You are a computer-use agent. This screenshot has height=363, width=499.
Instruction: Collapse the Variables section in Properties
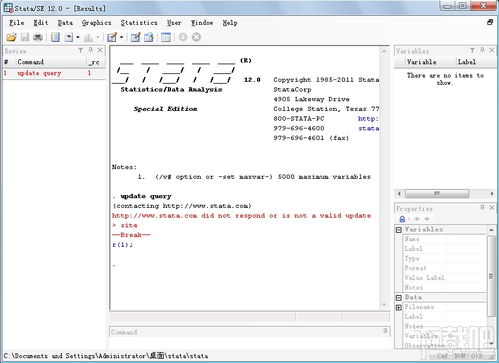coord(399,230)
